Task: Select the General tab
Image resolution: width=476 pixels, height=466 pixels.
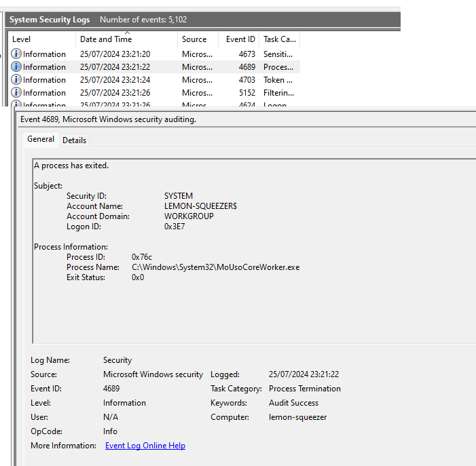Action: pos(41,139)
